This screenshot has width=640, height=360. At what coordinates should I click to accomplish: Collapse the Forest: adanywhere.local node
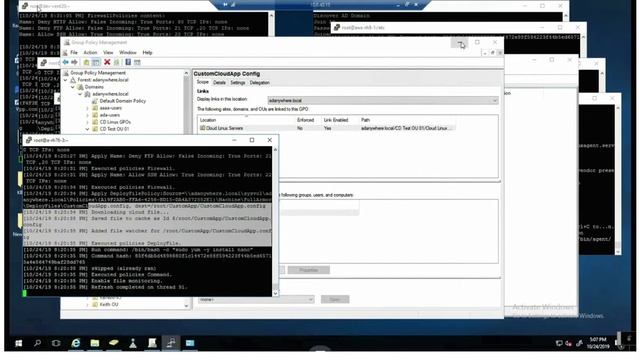pos(66,80)
